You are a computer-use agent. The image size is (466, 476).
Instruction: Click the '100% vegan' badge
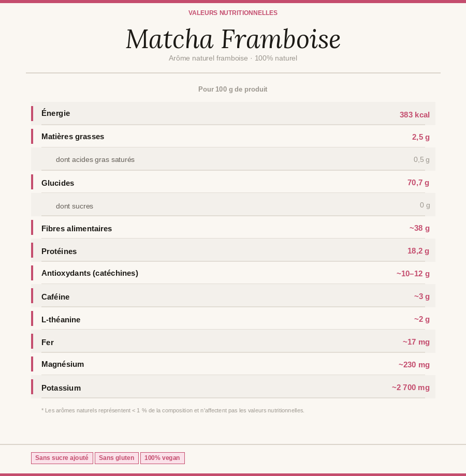[x=162, y=458]
